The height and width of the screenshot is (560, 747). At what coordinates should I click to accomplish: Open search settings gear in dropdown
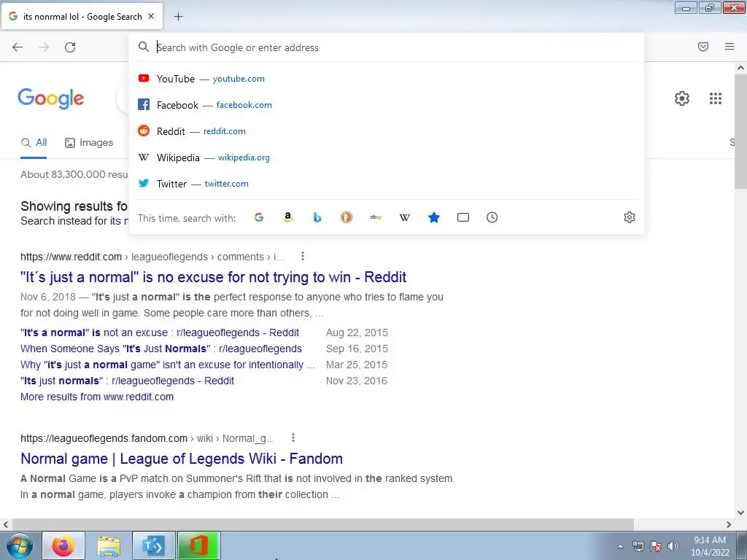pyautogui.click(x=630, y=217)
